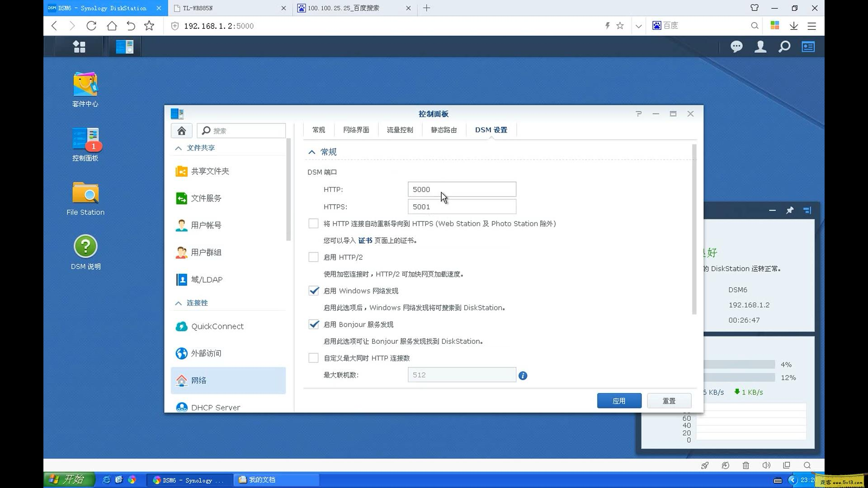Enable the 启用 HTTP/2 option
The height and width of the screenshot is (488, 868).
(313, 257)
